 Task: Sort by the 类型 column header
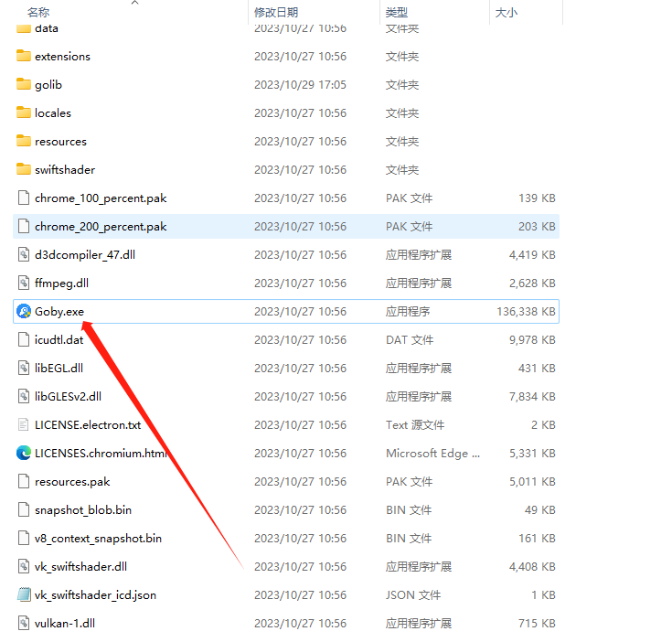(397, 13)
